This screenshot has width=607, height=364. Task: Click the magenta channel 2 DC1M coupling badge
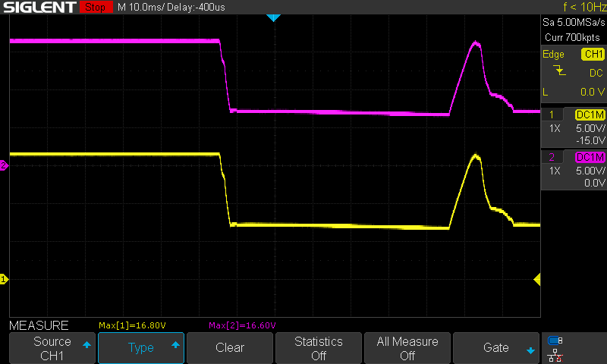click(590, 157)
